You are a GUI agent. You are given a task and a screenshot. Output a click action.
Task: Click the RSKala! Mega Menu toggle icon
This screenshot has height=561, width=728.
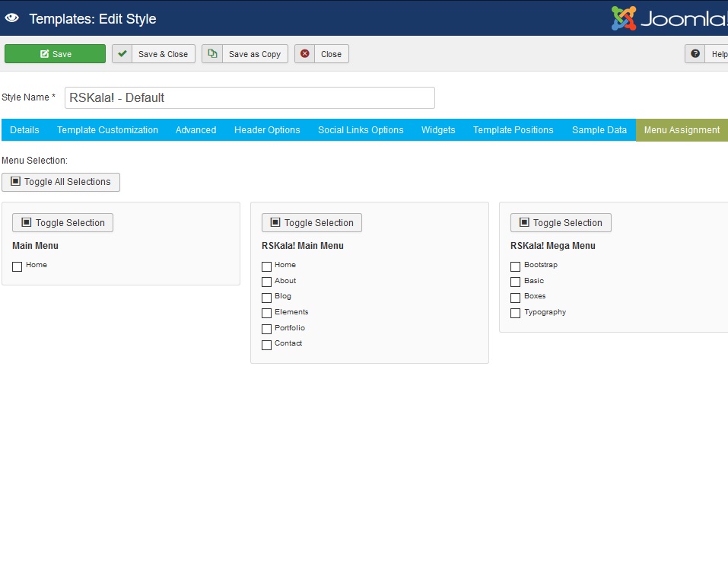524,222
